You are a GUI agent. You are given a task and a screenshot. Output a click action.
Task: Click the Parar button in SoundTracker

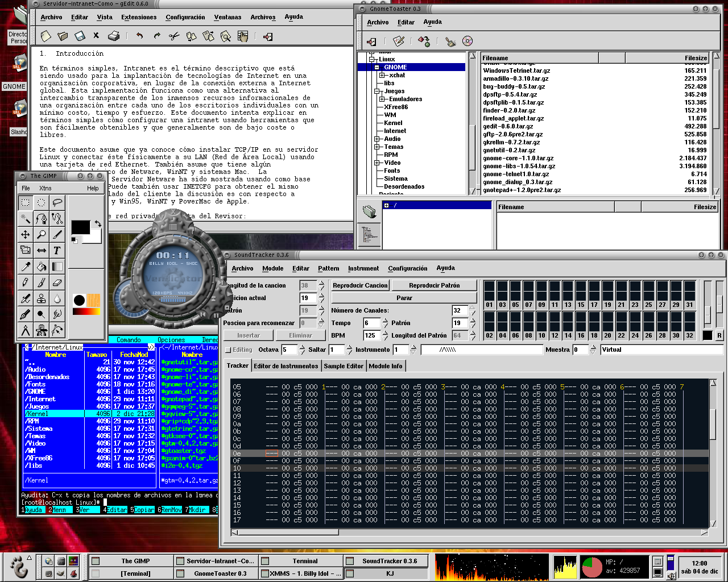[404, 298]
